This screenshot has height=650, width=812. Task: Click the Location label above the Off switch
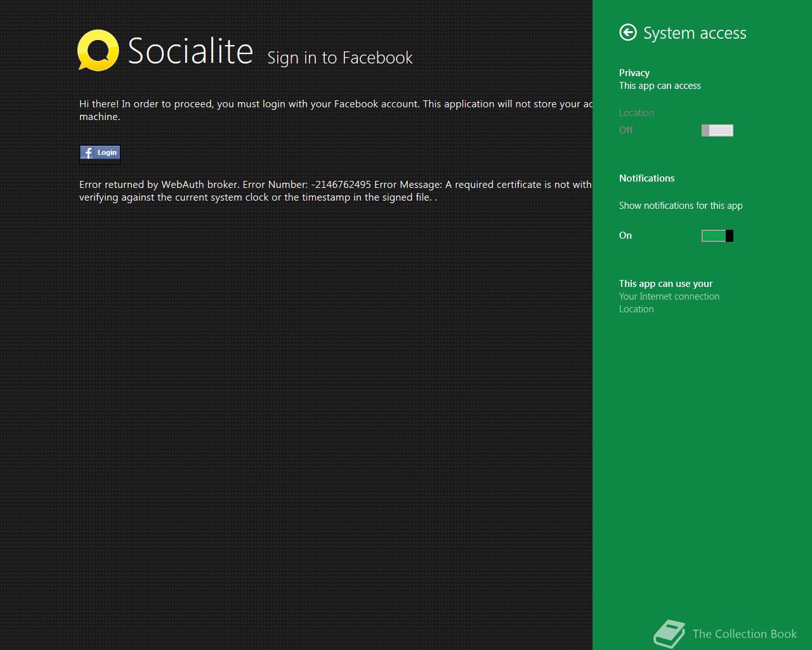[636, 113]
